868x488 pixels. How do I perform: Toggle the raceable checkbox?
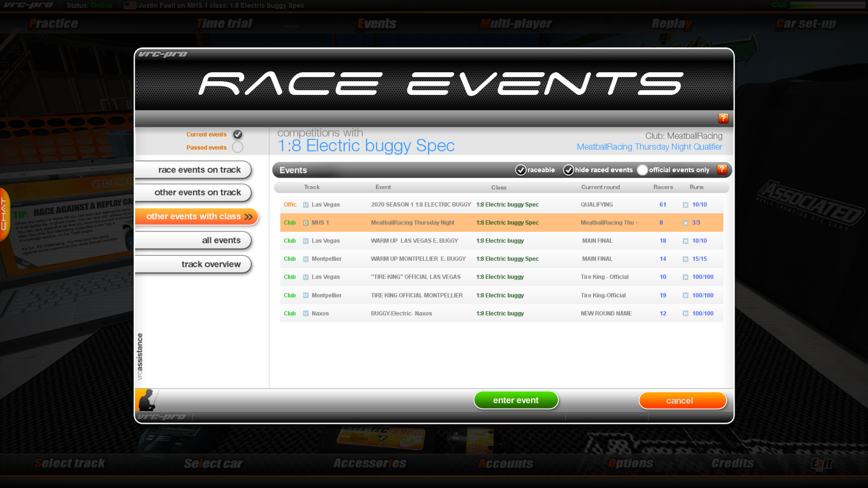point(521,170)
